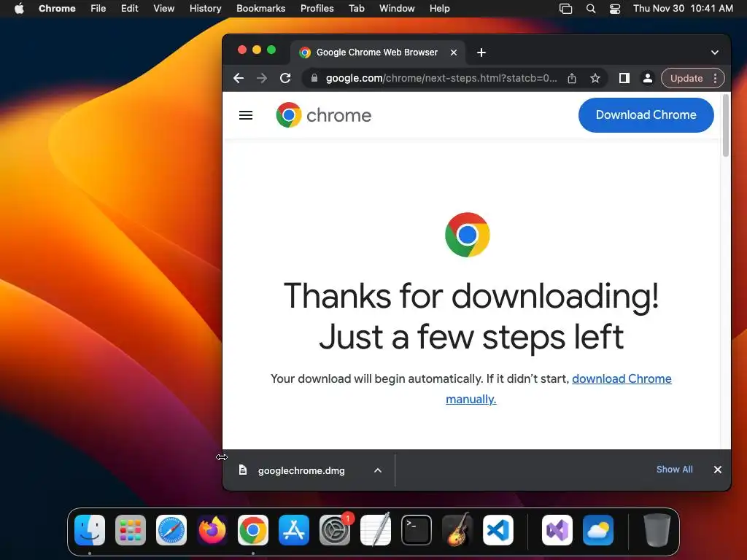
Task: Open TextEdit from the Dock
Action: tap(376, 530)
